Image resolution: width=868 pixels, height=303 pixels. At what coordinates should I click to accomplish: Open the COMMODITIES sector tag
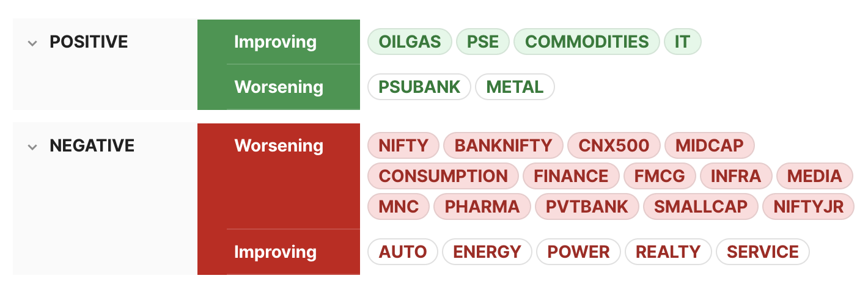click(587, 42)
